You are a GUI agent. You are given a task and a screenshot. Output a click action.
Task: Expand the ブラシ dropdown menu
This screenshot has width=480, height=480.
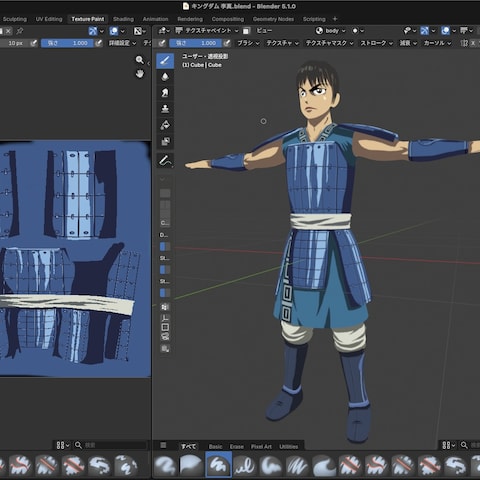(x=248, y=43)
